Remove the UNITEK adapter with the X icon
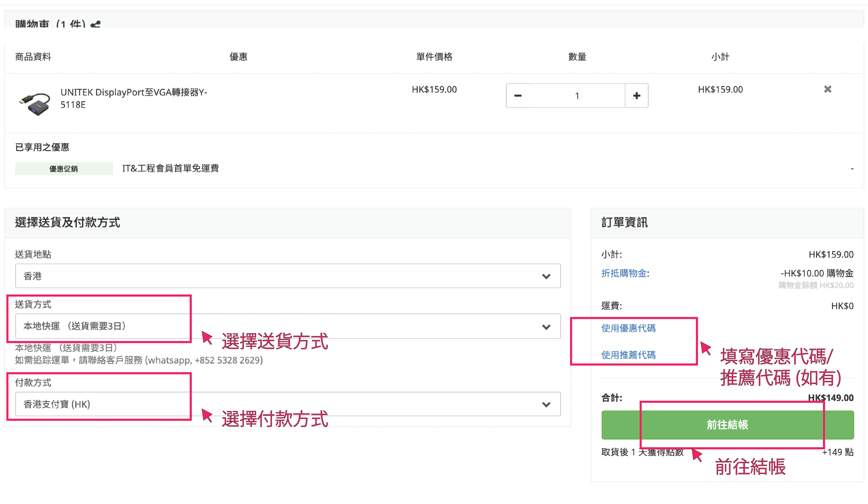 coord(827,90)
